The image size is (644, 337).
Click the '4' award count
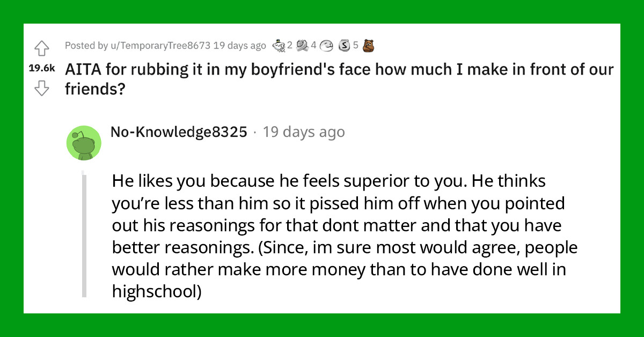click(313, 46)
